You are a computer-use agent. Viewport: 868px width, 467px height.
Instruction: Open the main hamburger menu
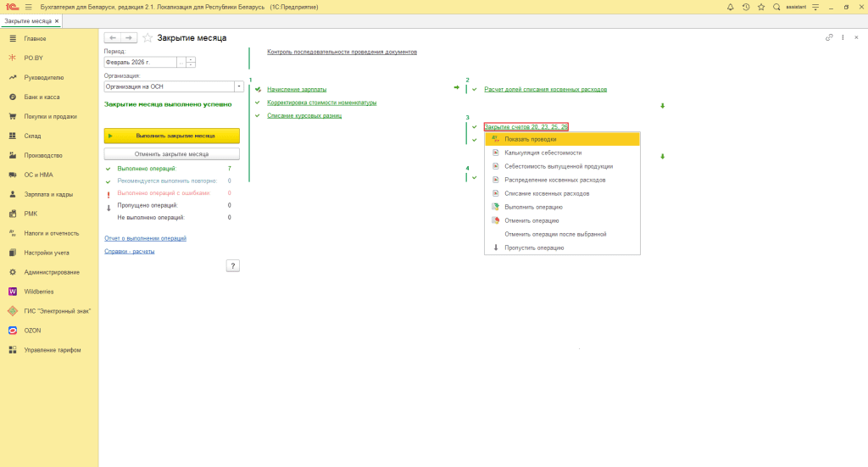(28, 7)
